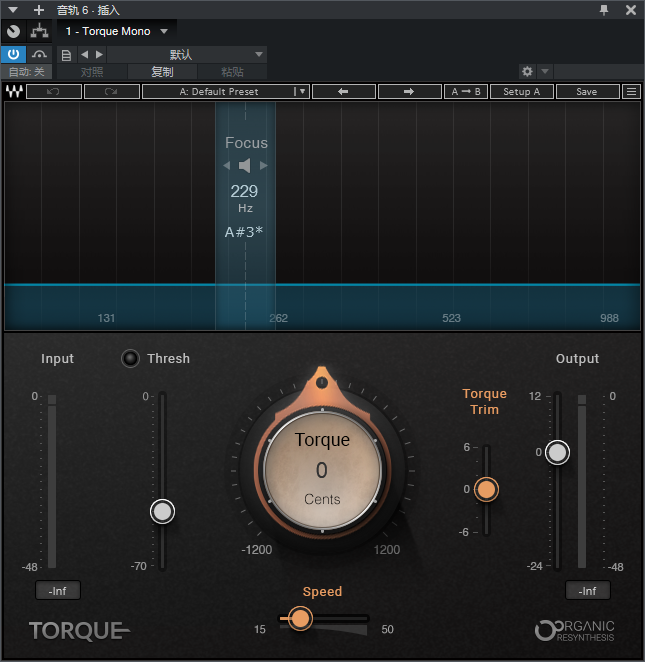Click the Output fader handle
The height and width of the screenshot is (662, 645).
[557, 453]
